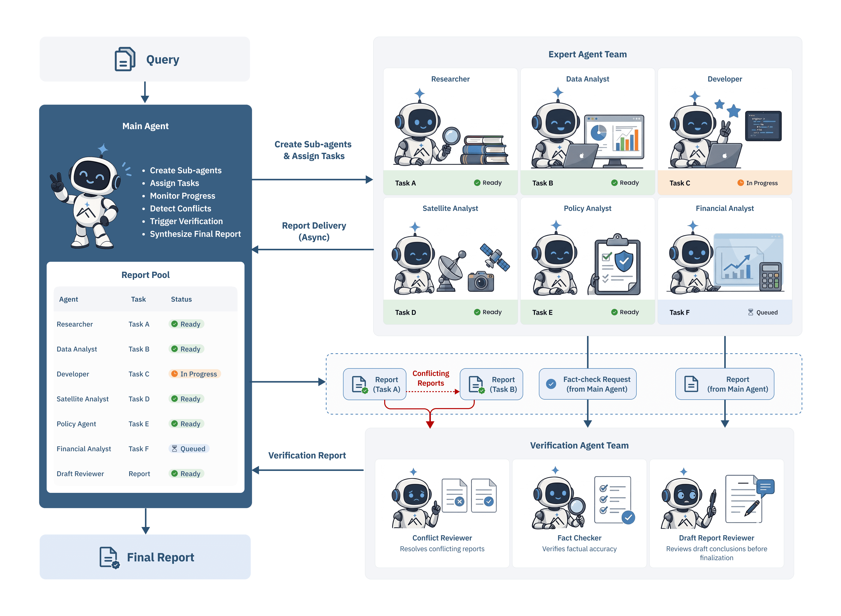
Task: Click the satellite icon in Satellite Analyst card
Action: pos(495,257)
